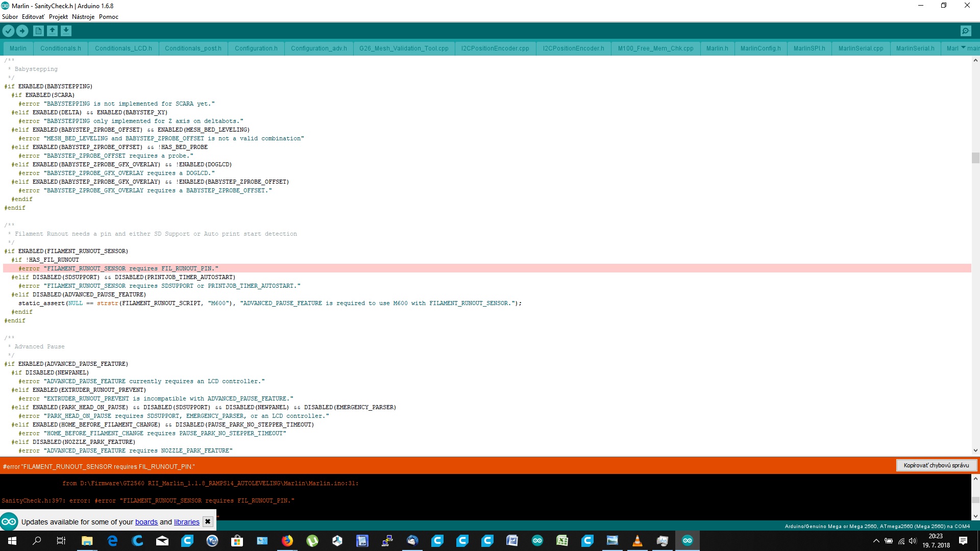
Task: Click Kopírovať chybovú správu button
Action: point(936,465)
